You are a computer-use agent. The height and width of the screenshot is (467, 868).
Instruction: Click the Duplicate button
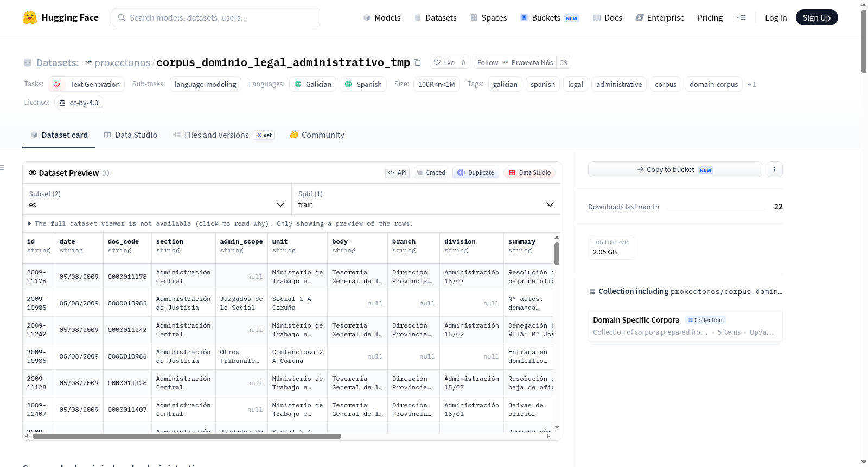point(476,172)
